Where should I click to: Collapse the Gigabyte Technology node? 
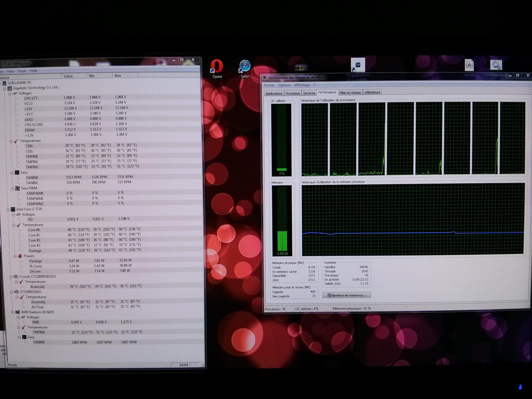(x=4, y=89)
